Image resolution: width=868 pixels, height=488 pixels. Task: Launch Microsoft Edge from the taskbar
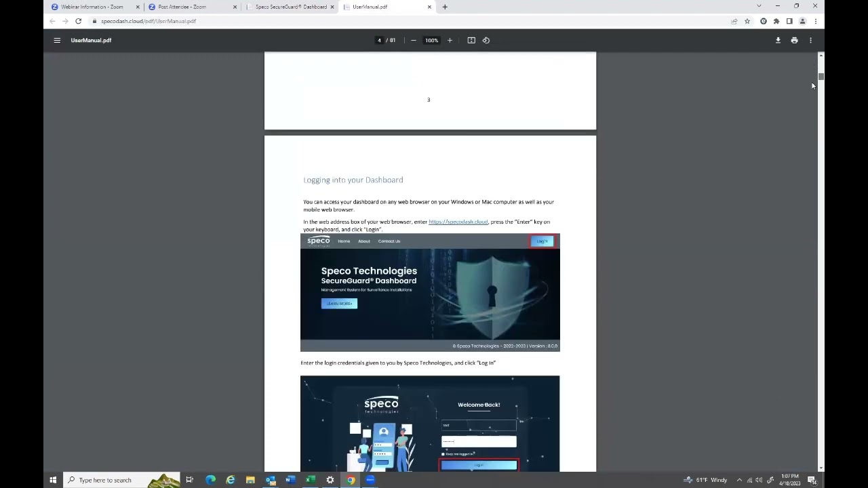(210, 480)
